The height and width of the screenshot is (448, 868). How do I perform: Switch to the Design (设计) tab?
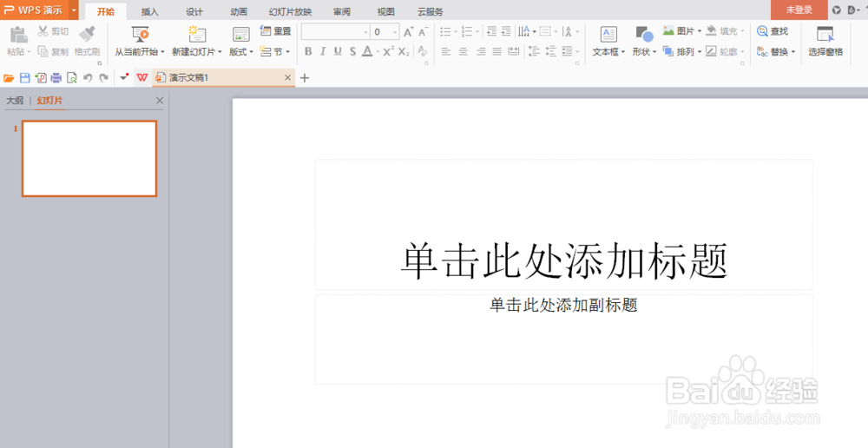[194, 11]
